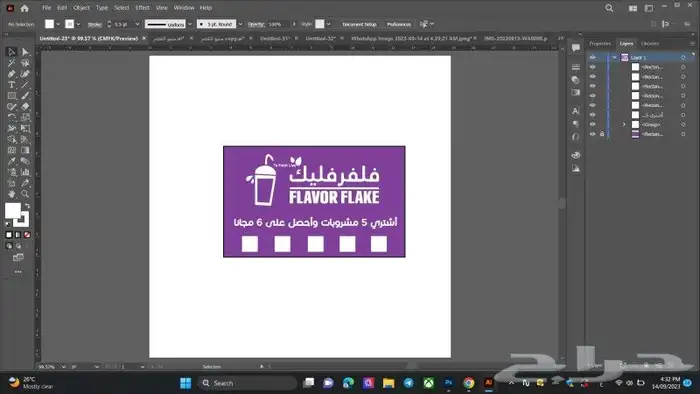This screenshot has width=700, height=394.
Task: Select the Magic Wand tool
Action: [12, 63]
